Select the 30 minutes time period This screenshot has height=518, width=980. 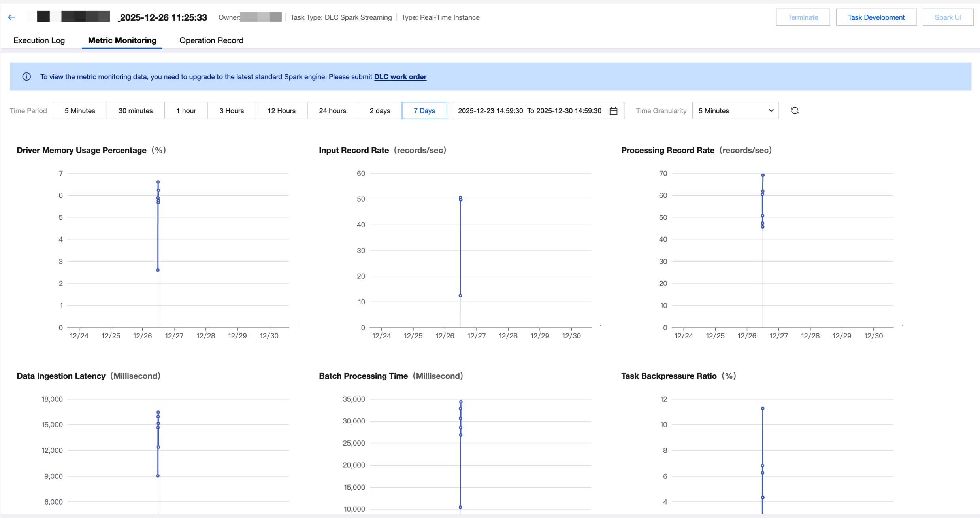pyautogui.click(x=136, y=111)
